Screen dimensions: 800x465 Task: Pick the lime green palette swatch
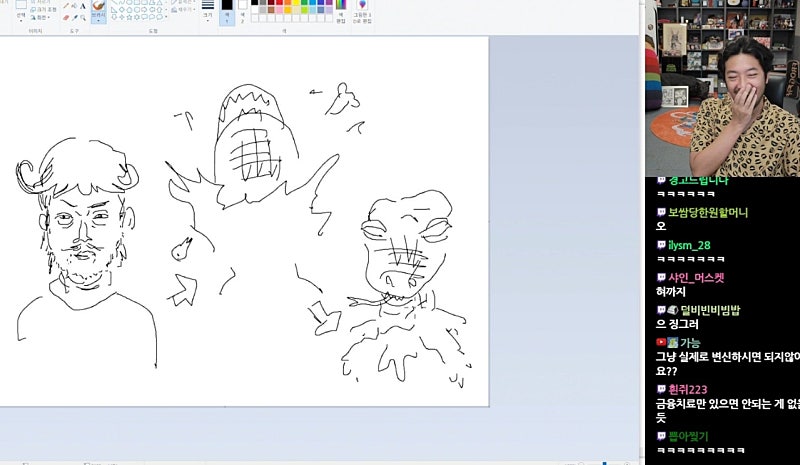click(x=304, y=10)
